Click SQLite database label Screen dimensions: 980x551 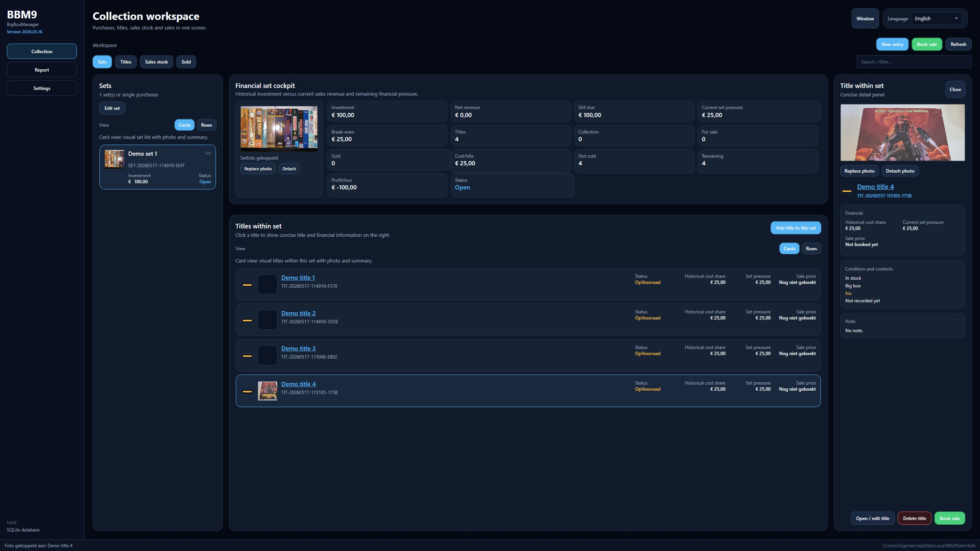click(23, 530)
